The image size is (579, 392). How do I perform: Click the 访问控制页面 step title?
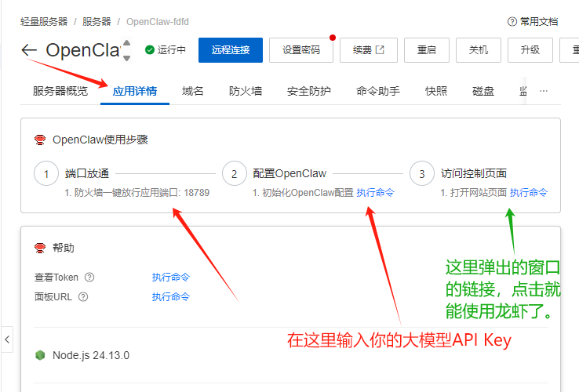474,173
